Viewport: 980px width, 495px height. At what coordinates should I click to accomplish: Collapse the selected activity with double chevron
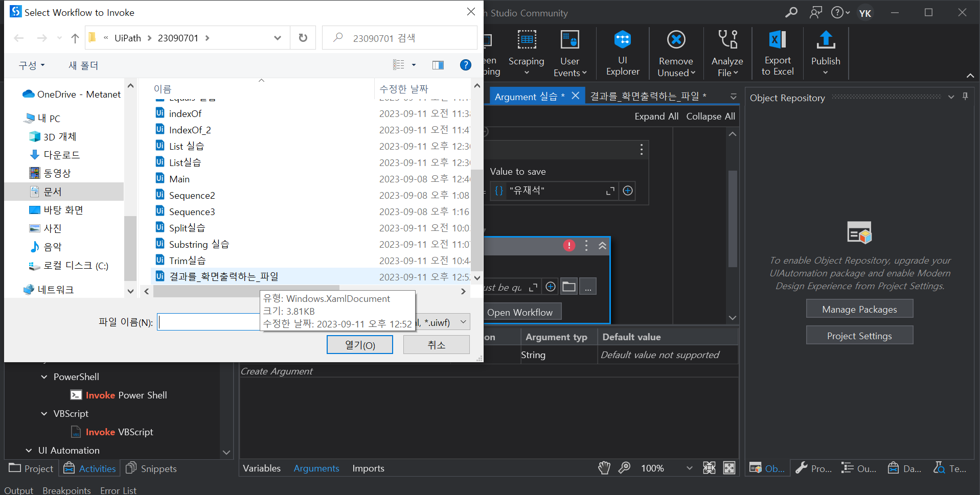(602, 245)
